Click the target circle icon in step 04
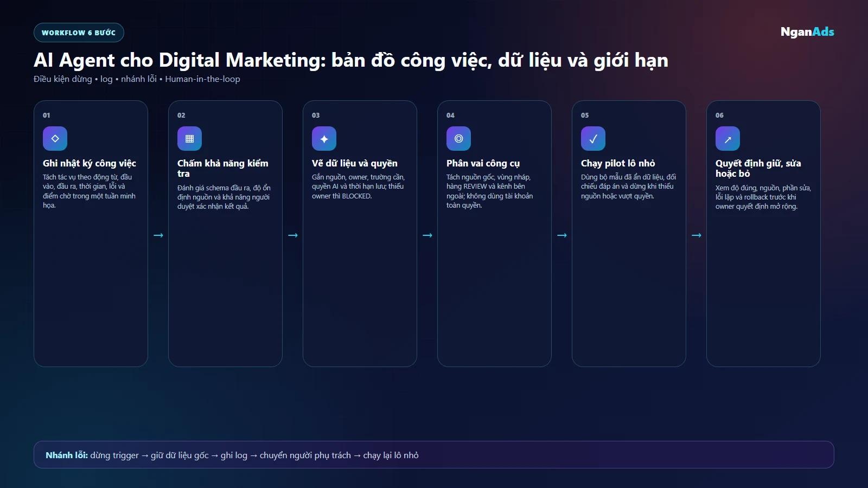 (x=458, y=139)
